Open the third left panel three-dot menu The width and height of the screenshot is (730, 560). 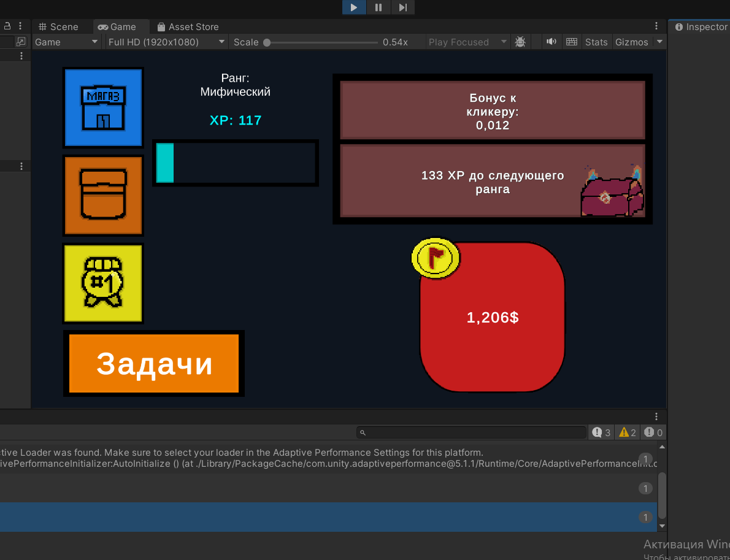(21, 166)
